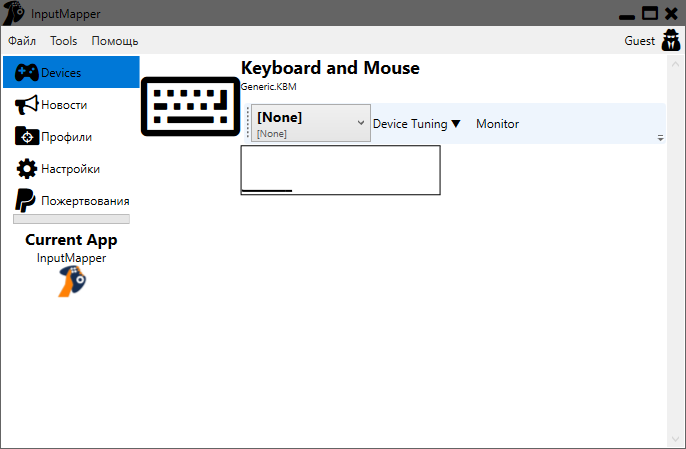Maximize the InputMapper window
Screen dimensions: 686x449
(x=650, y=13)
